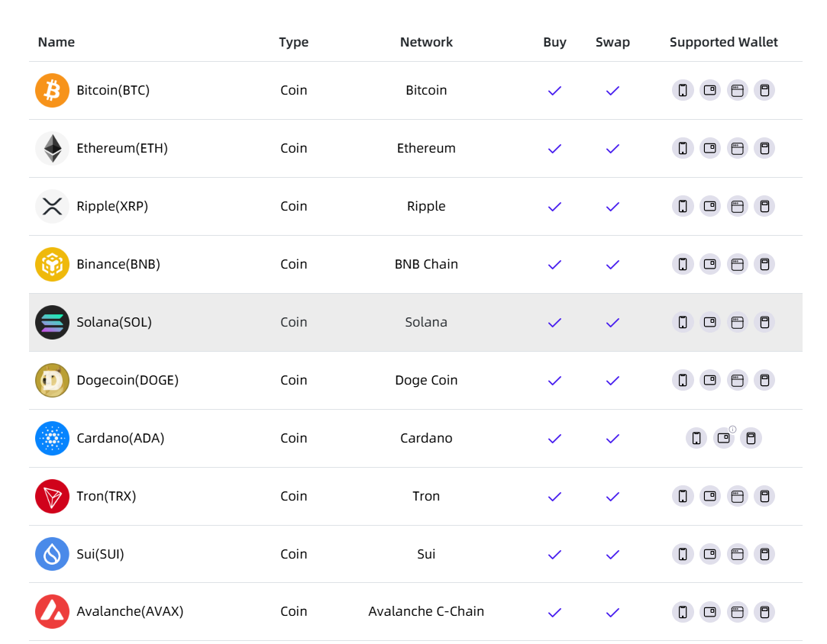Click the Supported Wallet column header

pyautogui.click(x=723, y=42)
